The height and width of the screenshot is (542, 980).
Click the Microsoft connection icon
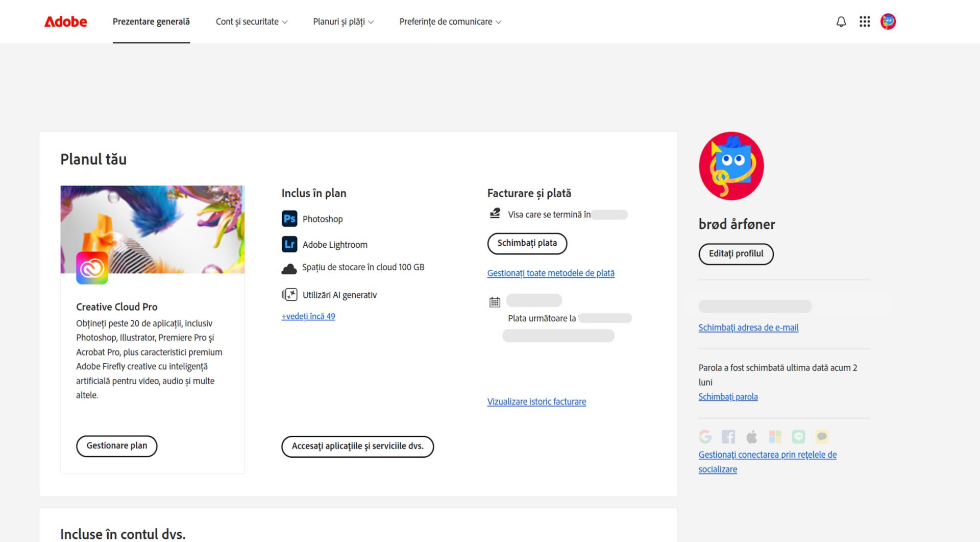pos(775,436)
